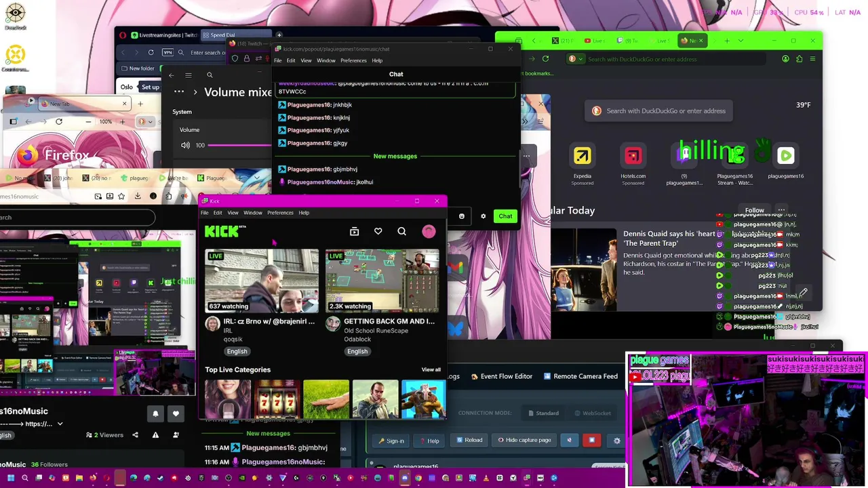Open Firefox list-all-tabs chevron
868x488 pixels.
(x=256, y=178)
